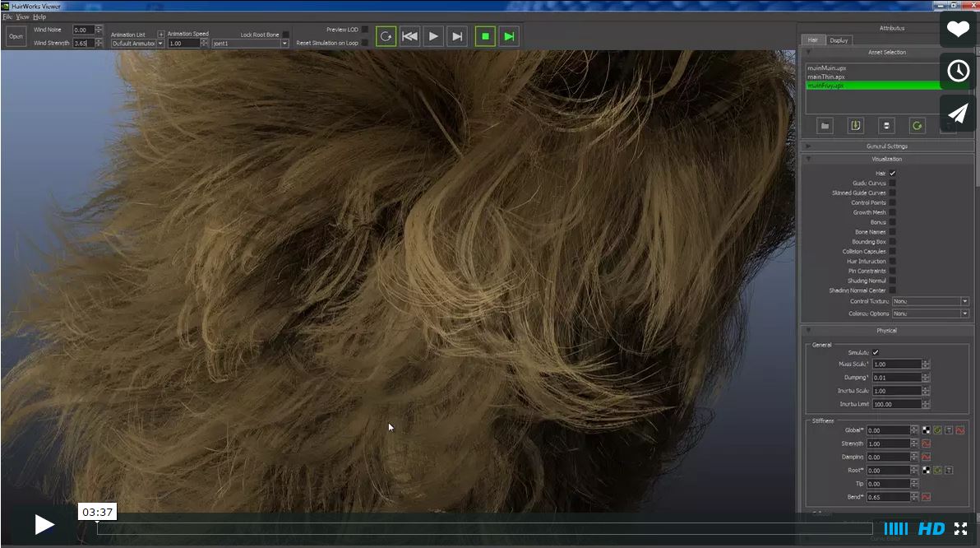Toggle fullscreen on the video player
980x548 pixels.
coord(960,528)
